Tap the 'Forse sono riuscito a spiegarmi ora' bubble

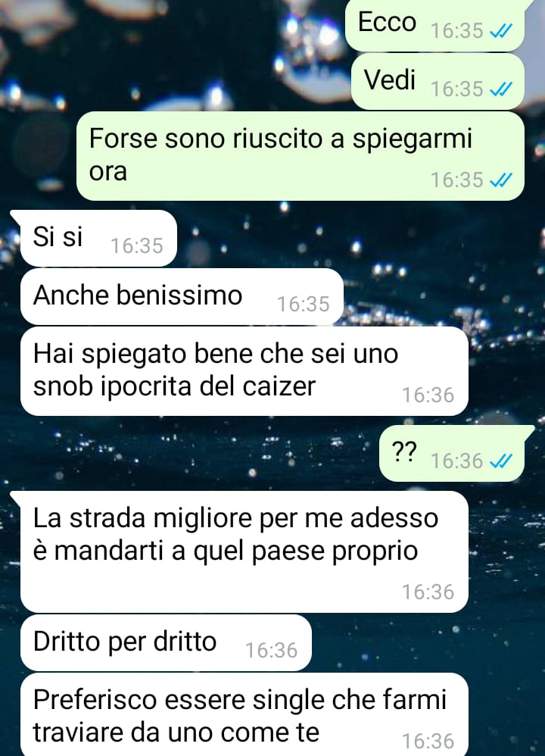[x=301, y=156]
